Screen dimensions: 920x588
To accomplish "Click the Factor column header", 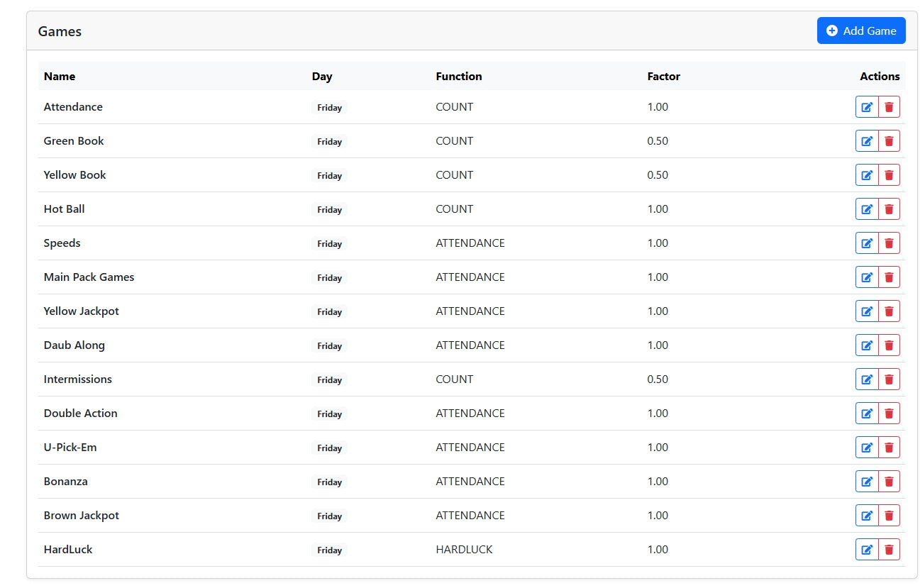I will [664, 77].
